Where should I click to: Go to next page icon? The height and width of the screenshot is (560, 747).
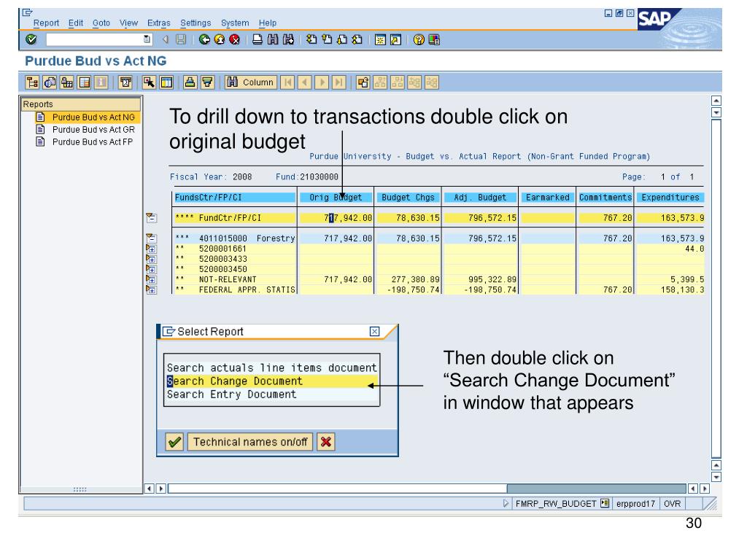(342, 40)
